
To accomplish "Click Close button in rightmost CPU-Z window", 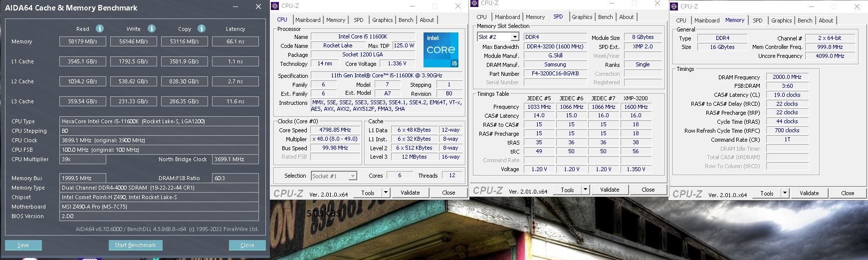I will [x=848, y=193].
